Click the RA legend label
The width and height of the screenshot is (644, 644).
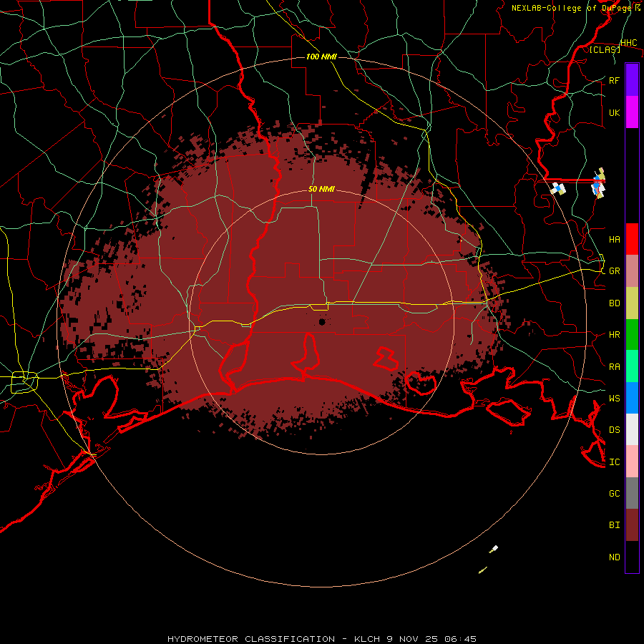614,367
